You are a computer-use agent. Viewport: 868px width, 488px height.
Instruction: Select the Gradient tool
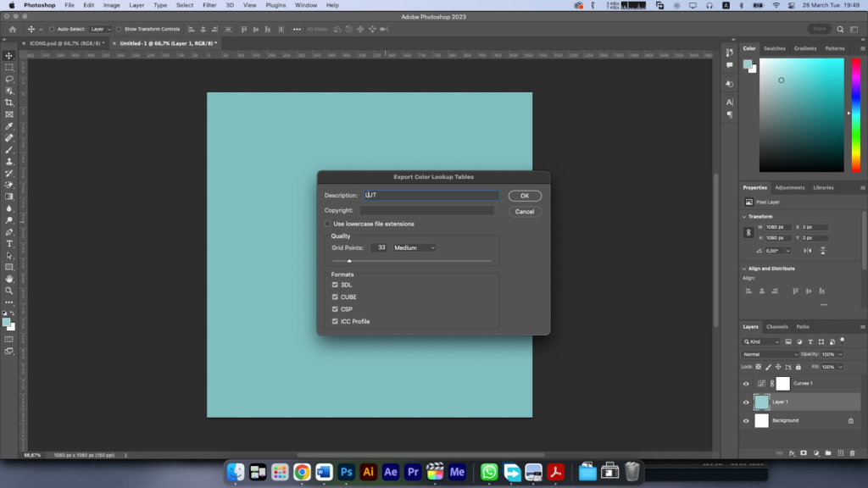coord(8,197)
